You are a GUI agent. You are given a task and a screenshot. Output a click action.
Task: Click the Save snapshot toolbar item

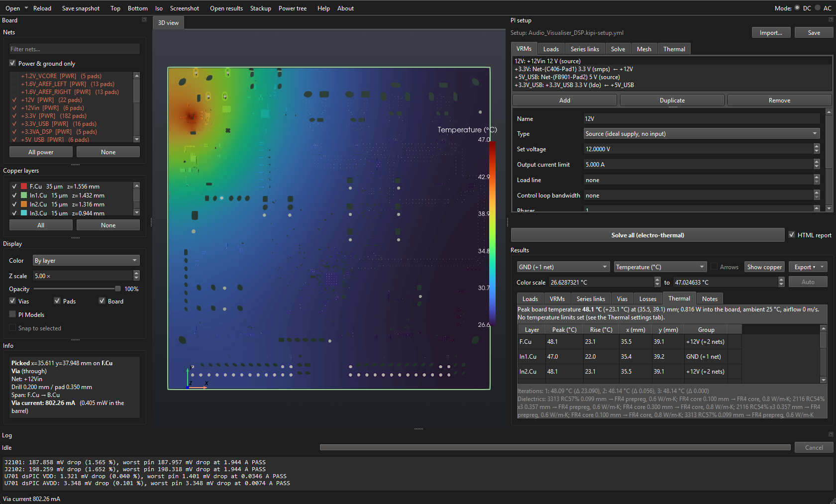tap(81, 8)
